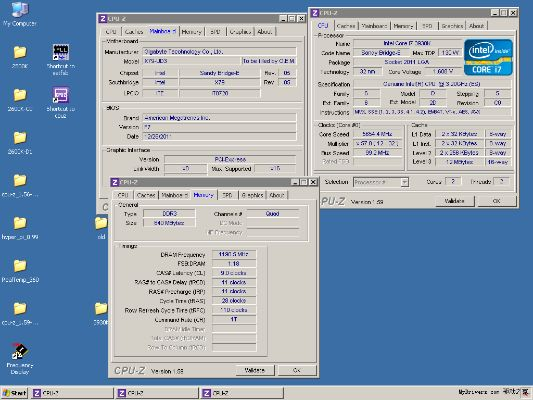Select the folder below My Computer
533x400 pixels.
coord(20,57)
